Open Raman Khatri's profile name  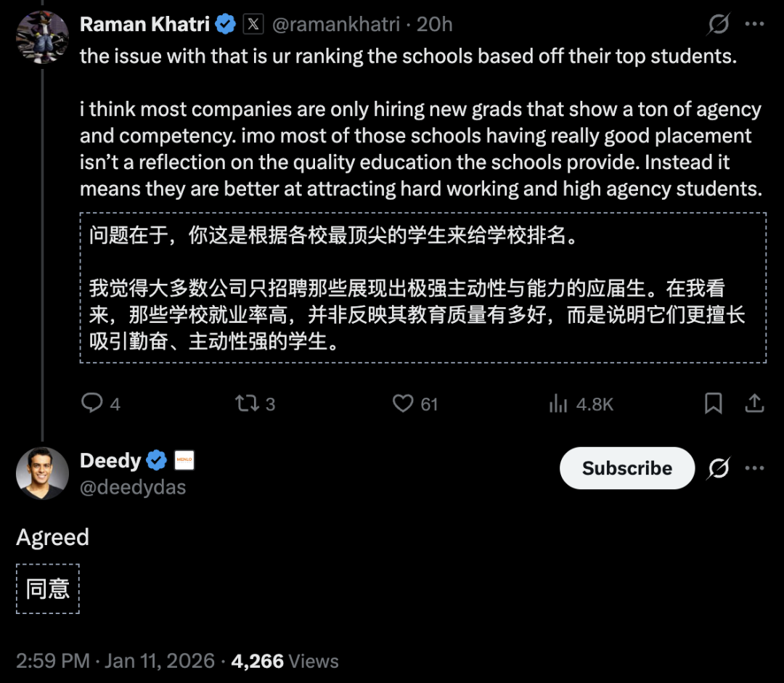click(x=144, y=23)
